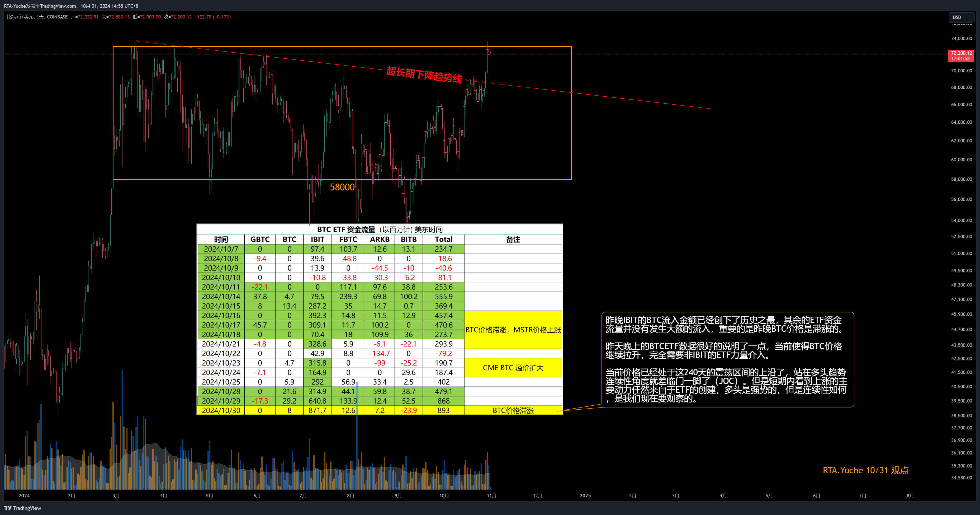Viewport: 980px width, 515px height.
Task: Click the 2025 label on the time axis
Action: (585, 495)
